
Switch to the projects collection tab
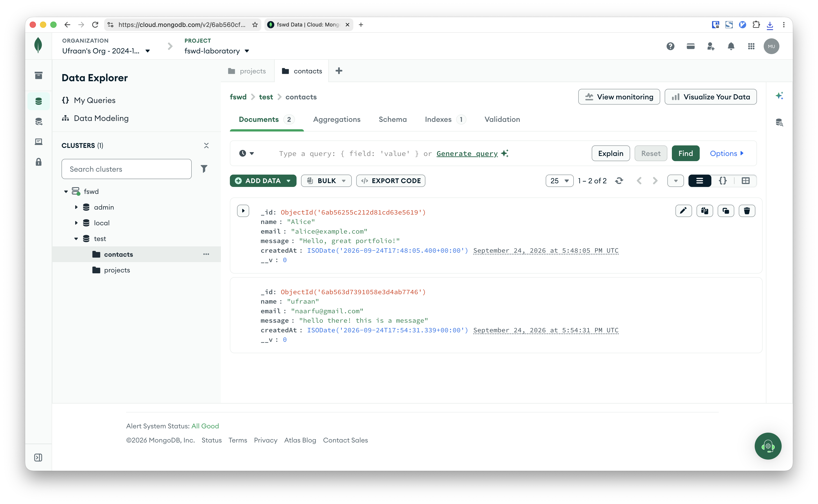tap(247, 71)
